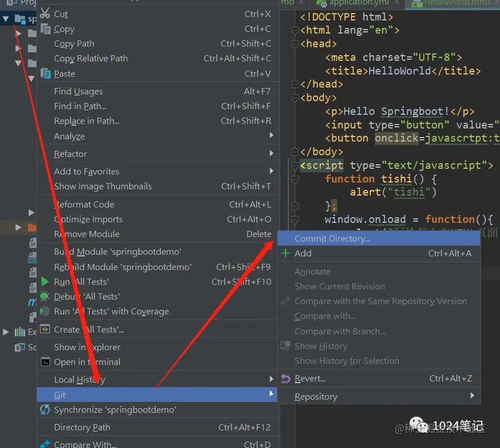Choose Rebuild Module 'springbootdemo'
The width and height of the screenshot is (500, 448).
[158, 267]
